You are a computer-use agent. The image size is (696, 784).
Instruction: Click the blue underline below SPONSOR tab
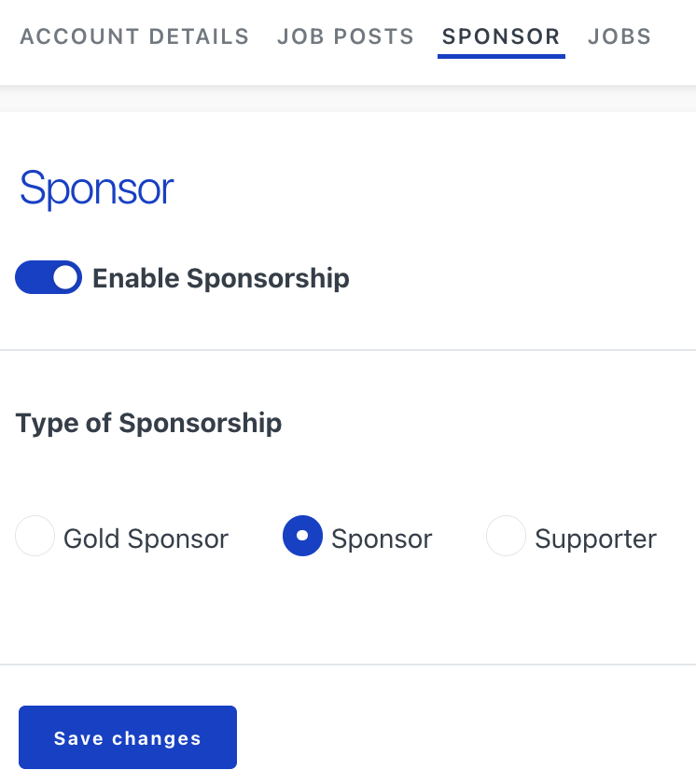click(501, 56)
